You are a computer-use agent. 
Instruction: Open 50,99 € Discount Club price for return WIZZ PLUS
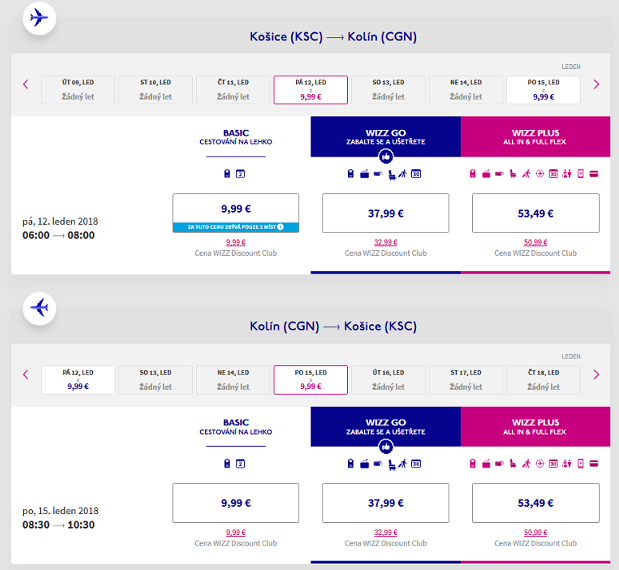[x=536, y=532]
